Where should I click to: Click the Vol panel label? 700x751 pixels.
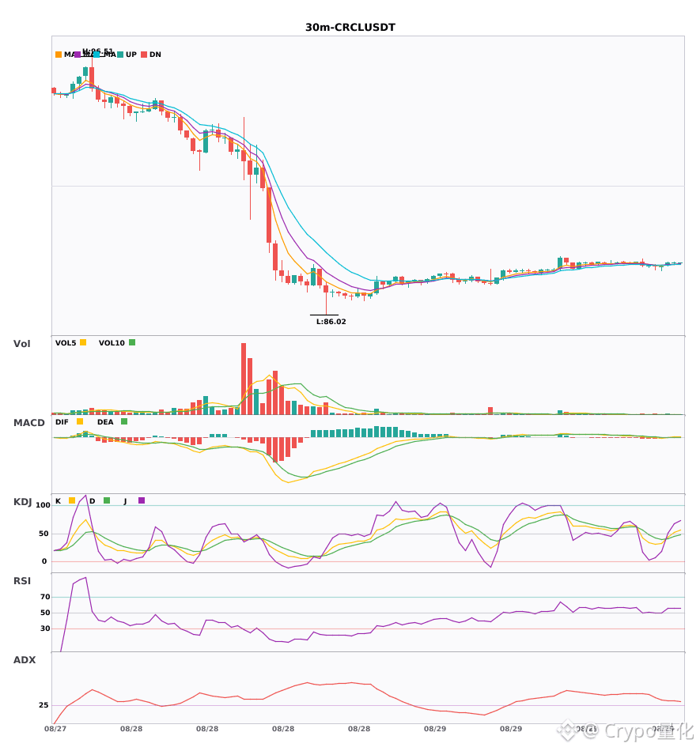(21, 344)
